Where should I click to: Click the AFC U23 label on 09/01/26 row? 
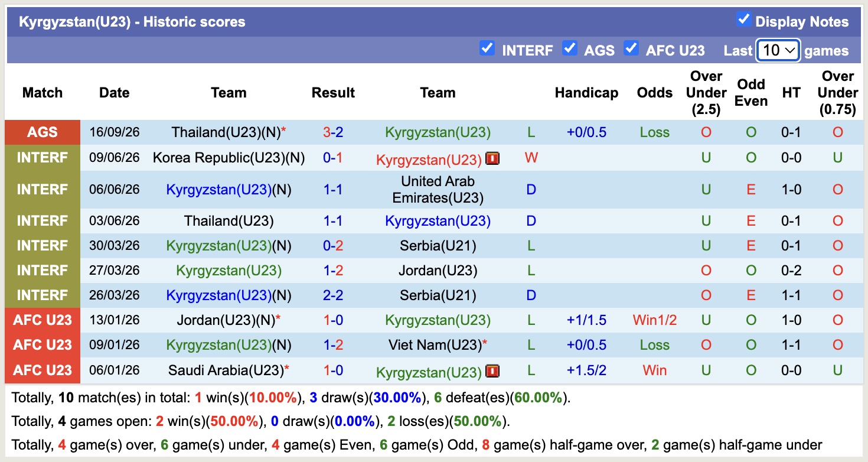click(x=43, y=345)
